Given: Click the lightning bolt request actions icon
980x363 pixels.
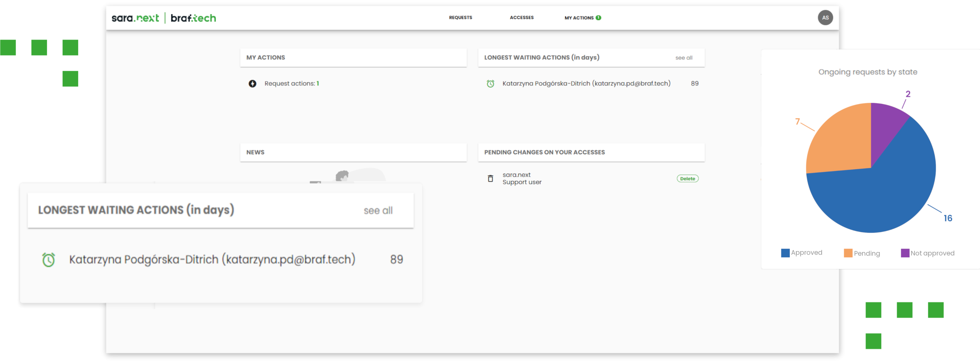Looking at the screenshot, I should click(252, 83).
